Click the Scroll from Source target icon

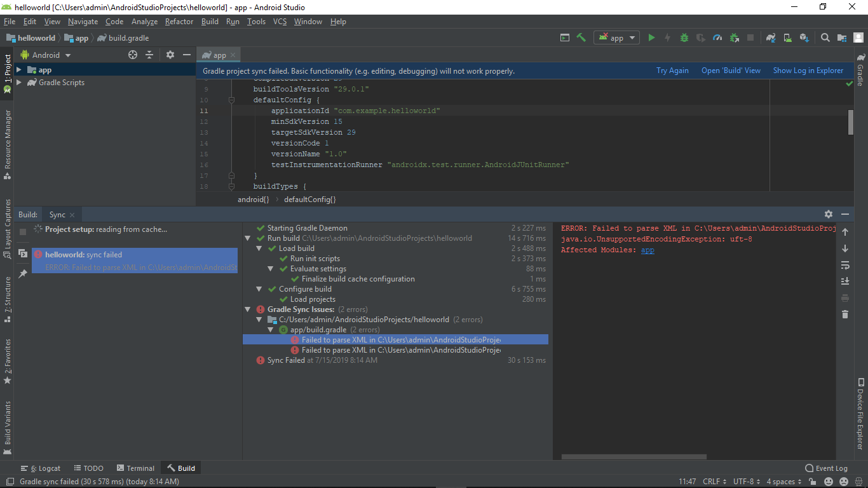[x=133, y=55]
